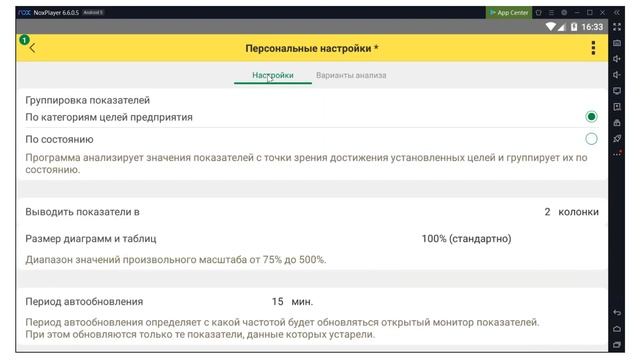
Task: Click the clock time 16:33
Action: point(592,27)
